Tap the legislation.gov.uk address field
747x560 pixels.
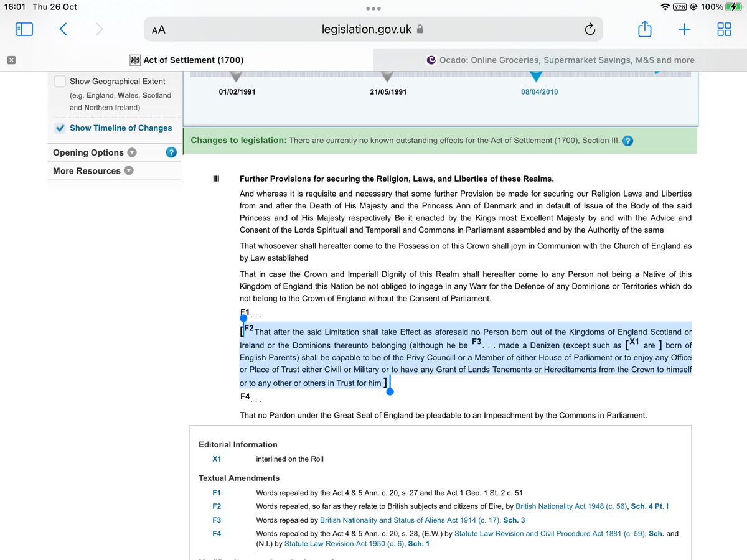point(374,29)
